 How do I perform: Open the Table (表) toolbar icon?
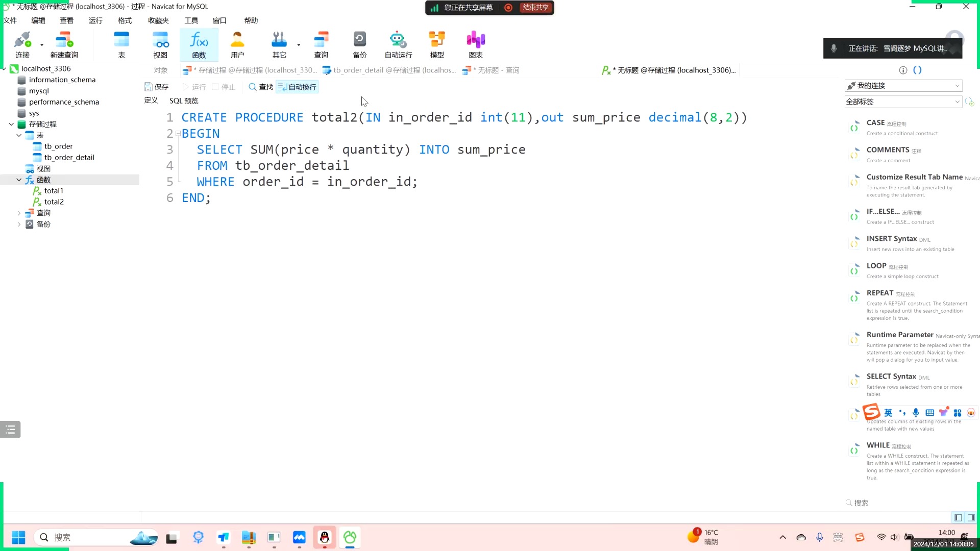coord(121,44)
